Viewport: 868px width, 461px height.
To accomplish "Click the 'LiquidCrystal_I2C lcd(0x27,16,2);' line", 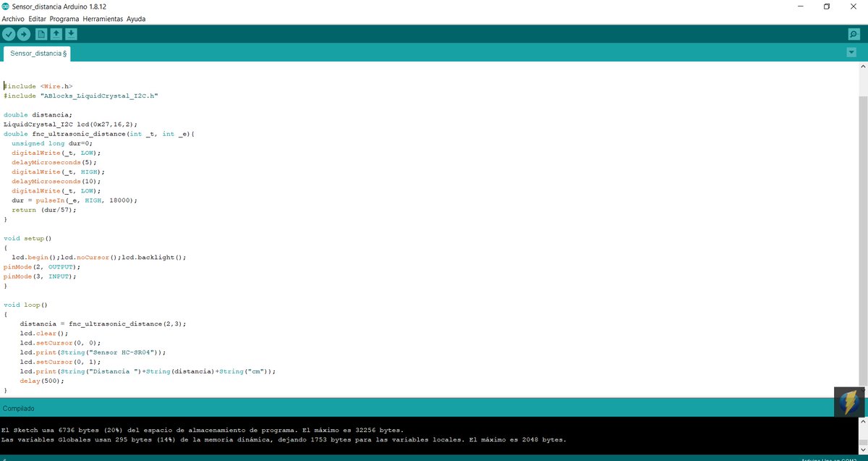I will tap(70, 124).
